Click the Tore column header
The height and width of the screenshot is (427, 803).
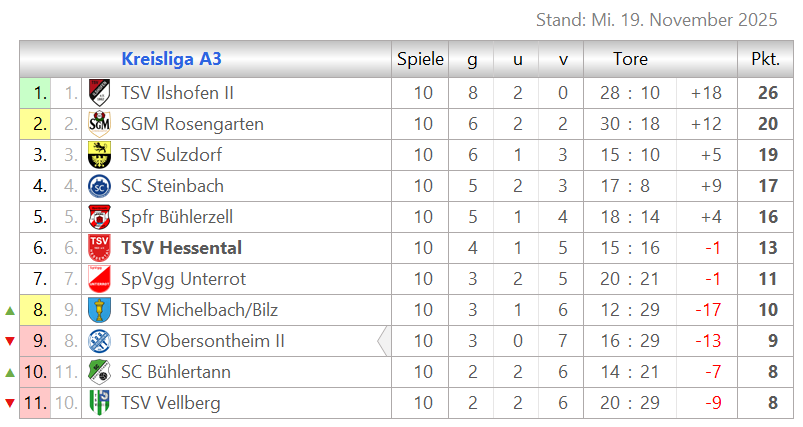(x=630, y=59)
